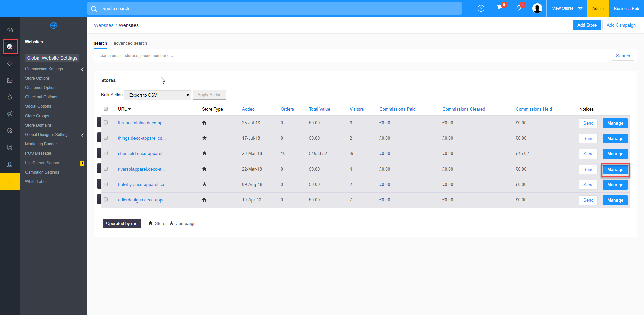Check the butwhy store checkbox
Image resolution: width=644 pixels, height=315 pixels.
(106, 184)
